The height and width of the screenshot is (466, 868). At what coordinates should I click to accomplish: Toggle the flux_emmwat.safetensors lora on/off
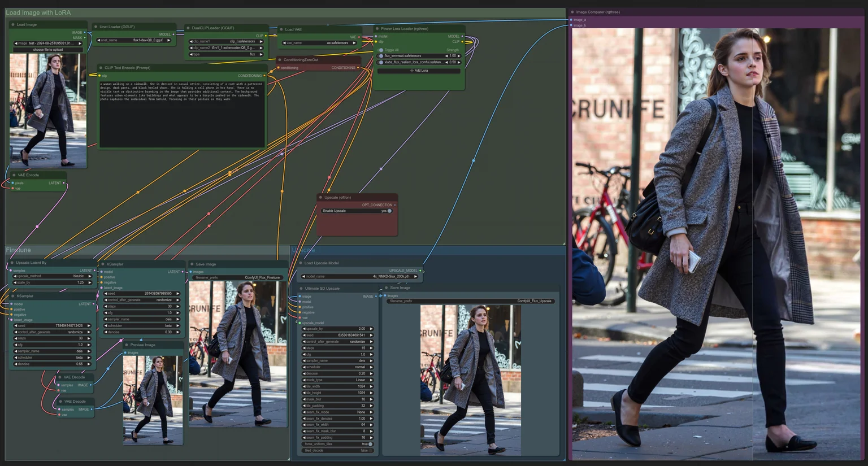click(x=381, y=56)
